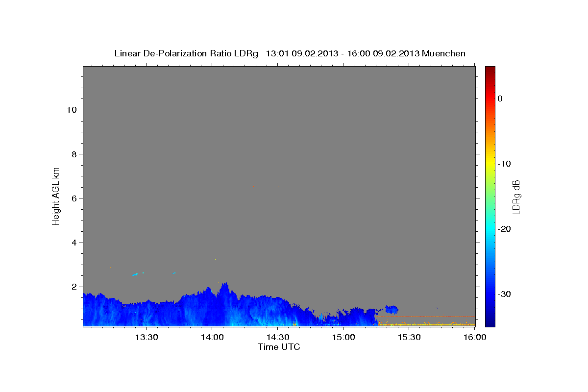
Task: Click the plot title 'Linear De-Polarization Ratio LDRg'
Action: tap(186, 53)
